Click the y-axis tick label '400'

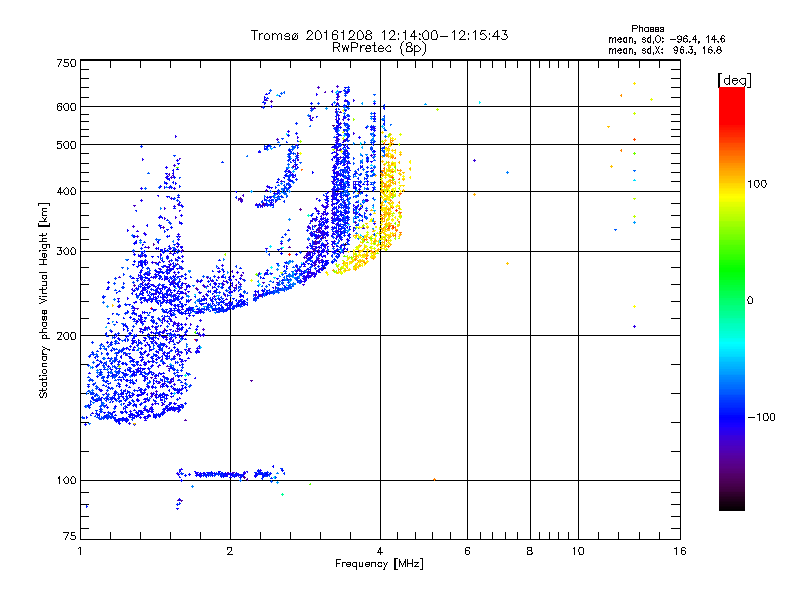66,191
